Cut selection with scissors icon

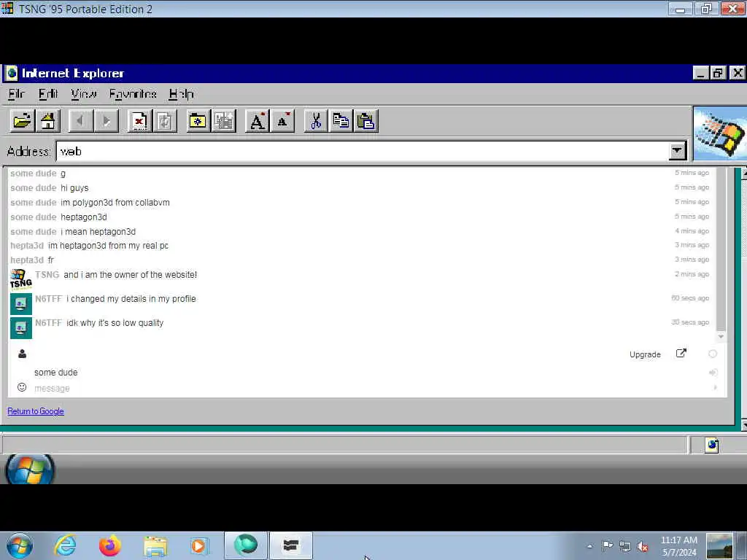(316, 121)
